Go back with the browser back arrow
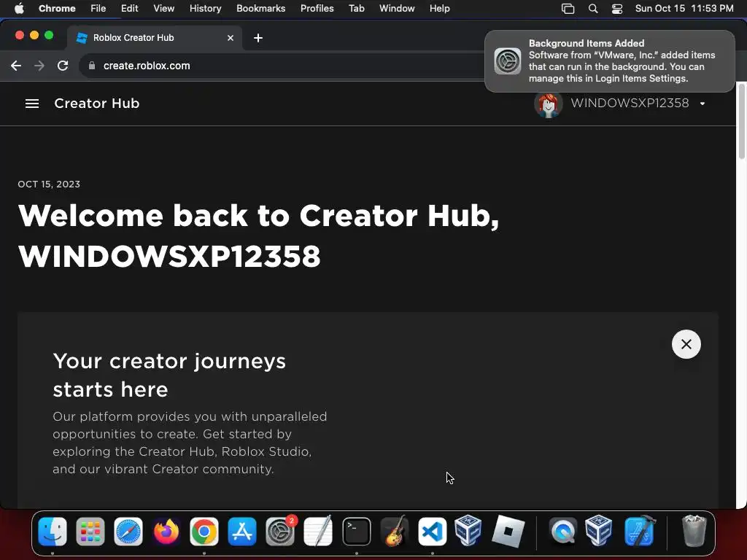This screenshot has width=747, height=560. (16, 66)
